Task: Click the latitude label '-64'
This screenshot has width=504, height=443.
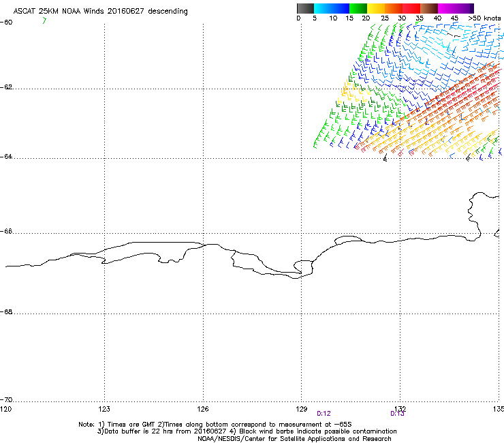Action: tap(6, 156)
